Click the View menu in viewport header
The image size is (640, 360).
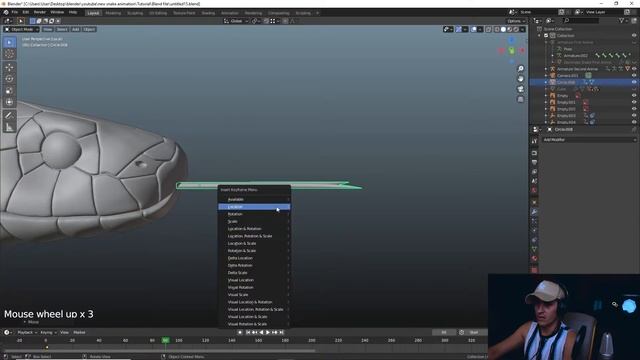pyautogui.click(x=48, y=29)
